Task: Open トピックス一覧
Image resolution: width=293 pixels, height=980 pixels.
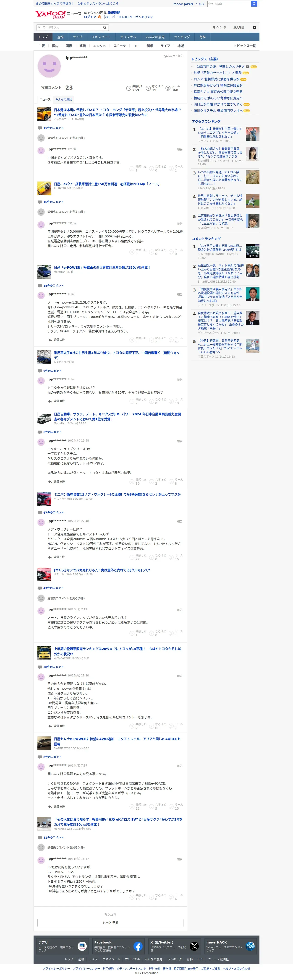Action: [245, 46]
